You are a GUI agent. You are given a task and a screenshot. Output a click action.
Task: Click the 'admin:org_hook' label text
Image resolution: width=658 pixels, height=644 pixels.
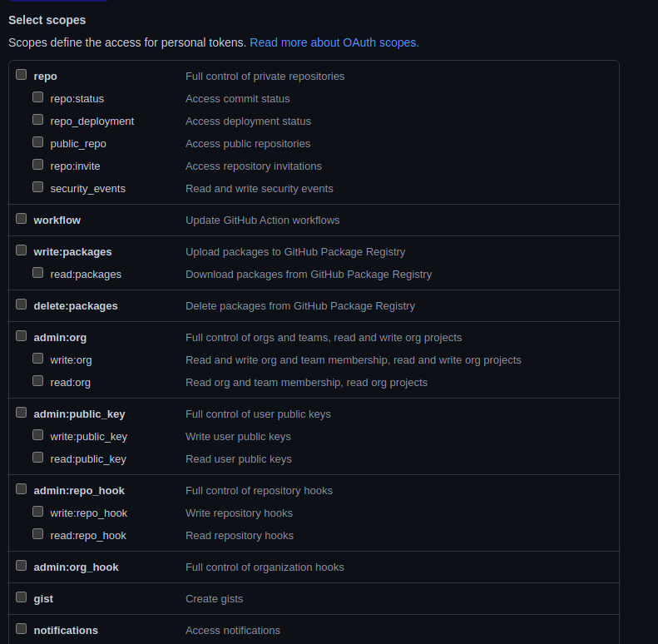76,567
